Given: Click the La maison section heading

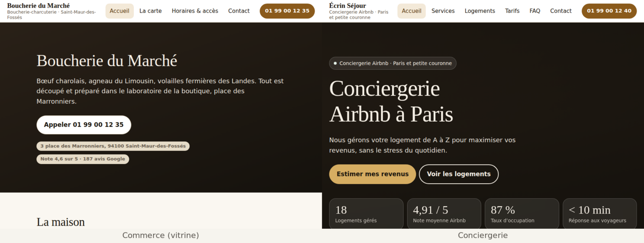Looking at the screenshot, I should pos(61,222).
